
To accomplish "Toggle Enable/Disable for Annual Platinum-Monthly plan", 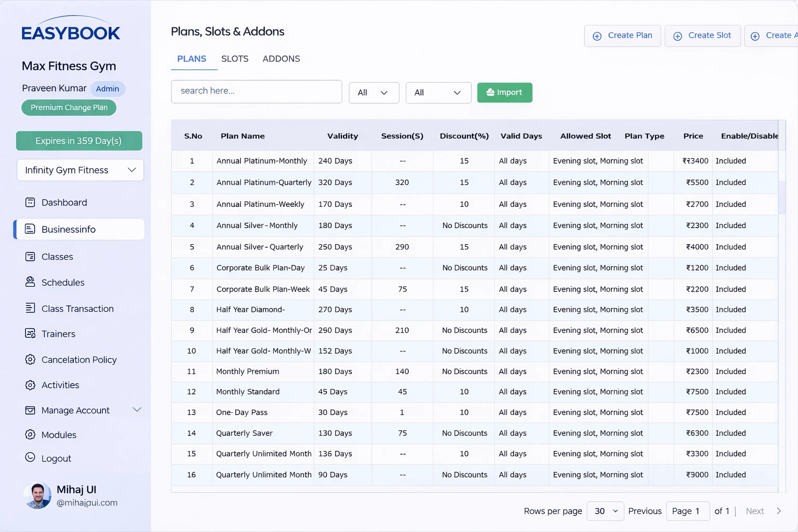I will (x=731, y=161).
